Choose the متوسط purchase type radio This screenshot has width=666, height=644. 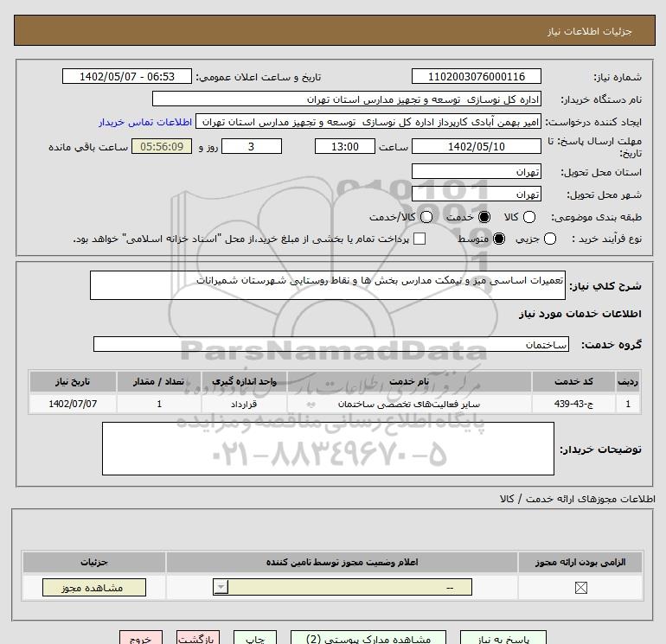(x=499, y=239)
